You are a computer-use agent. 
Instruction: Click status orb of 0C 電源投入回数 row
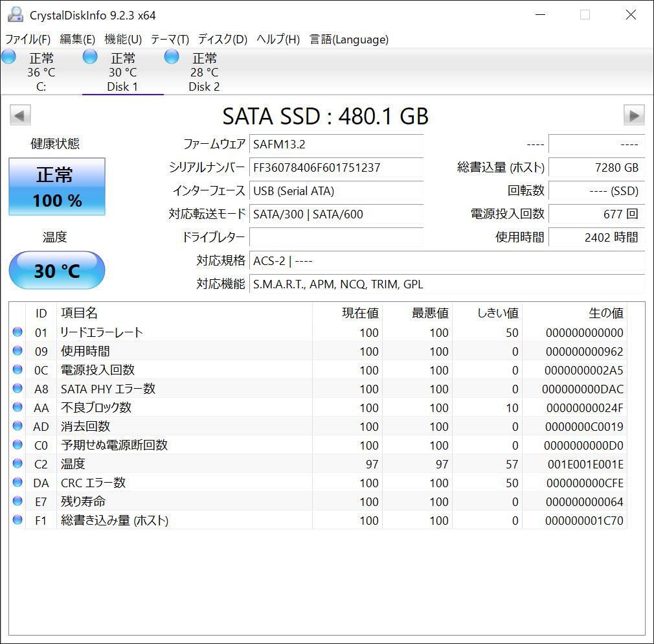(17, 369)
